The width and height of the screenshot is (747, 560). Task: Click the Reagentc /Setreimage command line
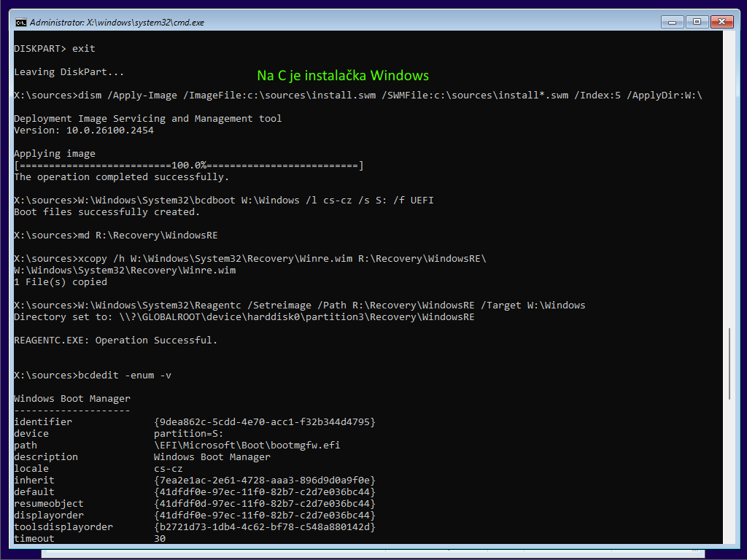tap(300, 306)
